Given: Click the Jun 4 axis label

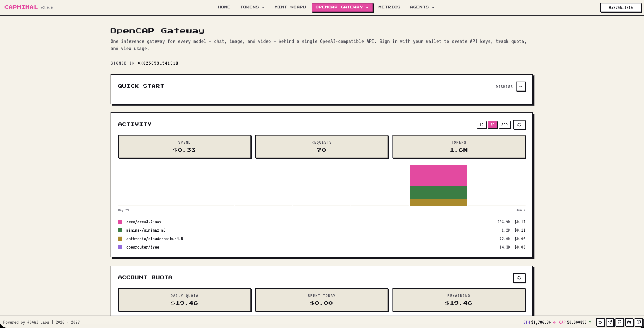Looking at the screenshot, I should pos(521,210).
